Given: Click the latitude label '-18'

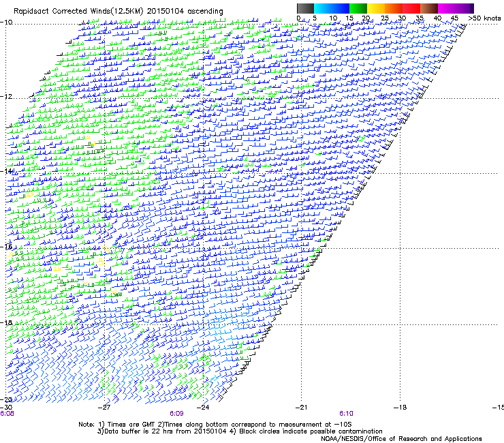Looking at the screenshot, I should click(6, 322).
